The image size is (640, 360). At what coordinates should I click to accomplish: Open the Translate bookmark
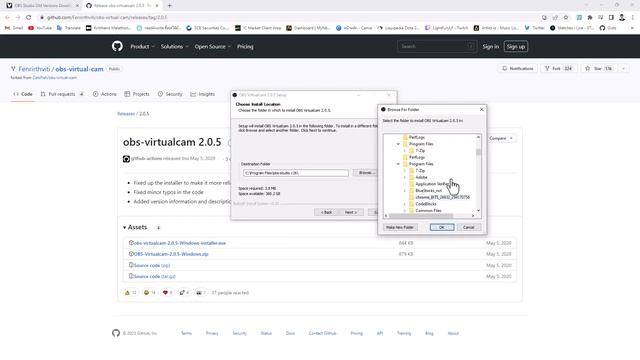[x=69, y=28]
